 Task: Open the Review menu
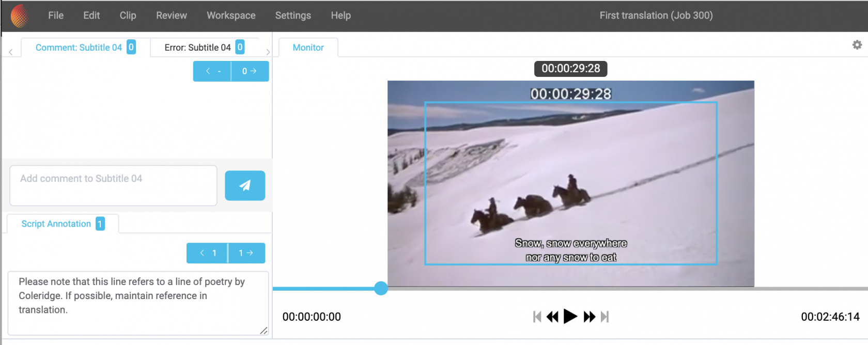pyautogui.click(x=172, y=15)
